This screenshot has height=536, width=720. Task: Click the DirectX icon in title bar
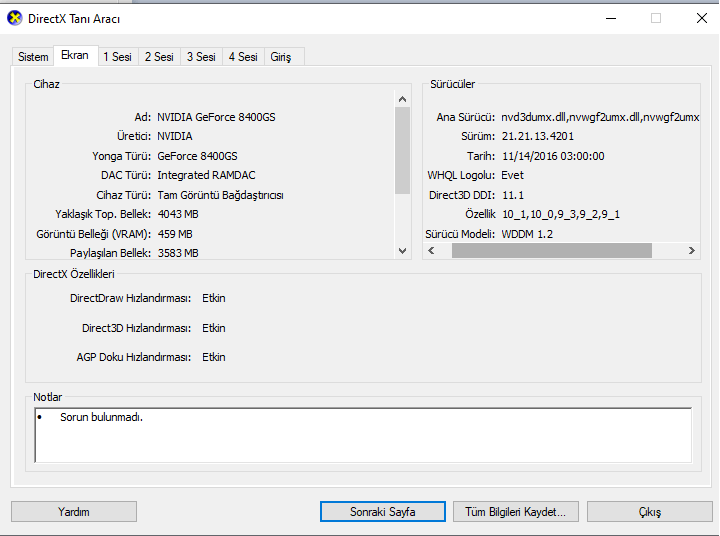(15, 18)
